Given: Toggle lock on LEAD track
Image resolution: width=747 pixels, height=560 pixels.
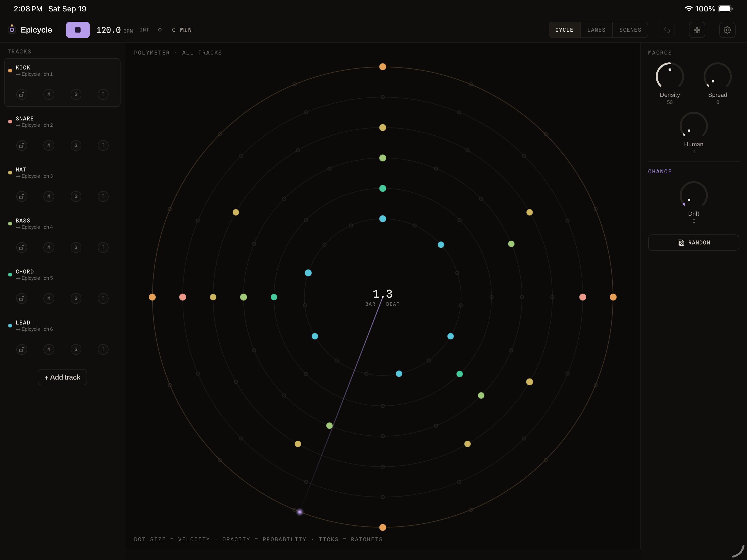Looking at the screenshot, I should point(22,349).
